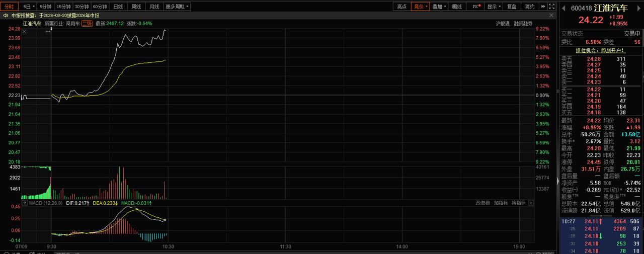Click the 10:30 time axis label

tap(168, 246)
